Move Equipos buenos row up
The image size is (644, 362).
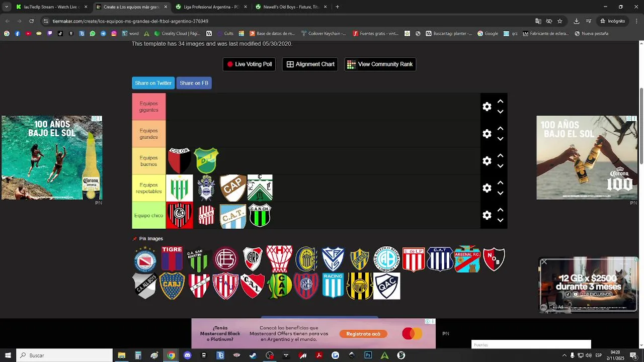500,155
